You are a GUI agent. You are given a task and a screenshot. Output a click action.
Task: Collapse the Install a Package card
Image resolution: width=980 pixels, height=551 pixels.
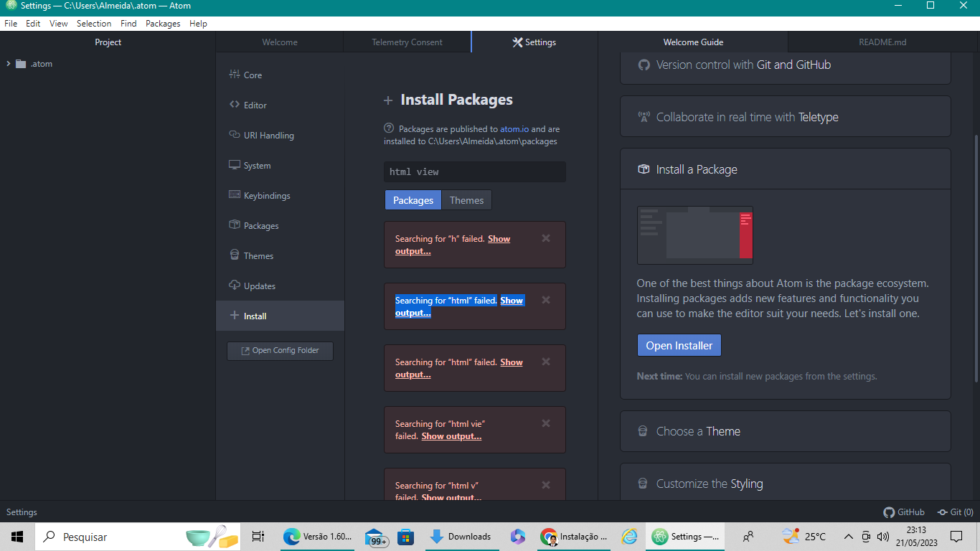pos(786,169)
